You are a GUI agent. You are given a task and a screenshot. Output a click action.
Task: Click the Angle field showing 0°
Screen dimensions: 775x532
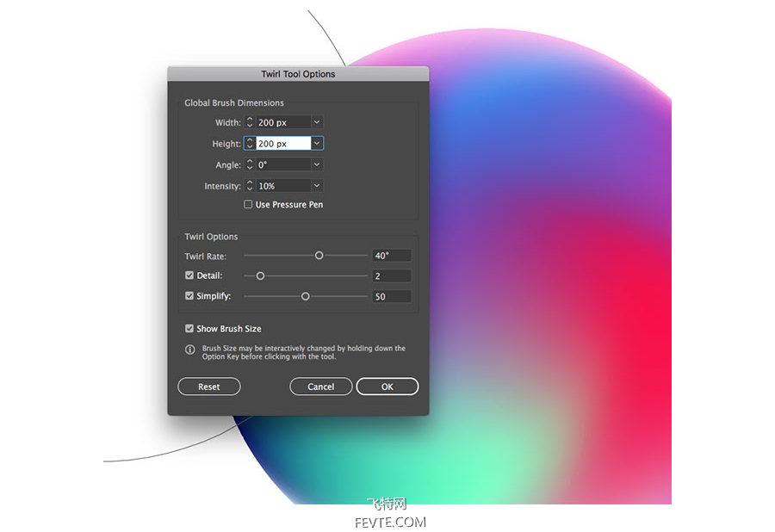(x=283, y=164)
